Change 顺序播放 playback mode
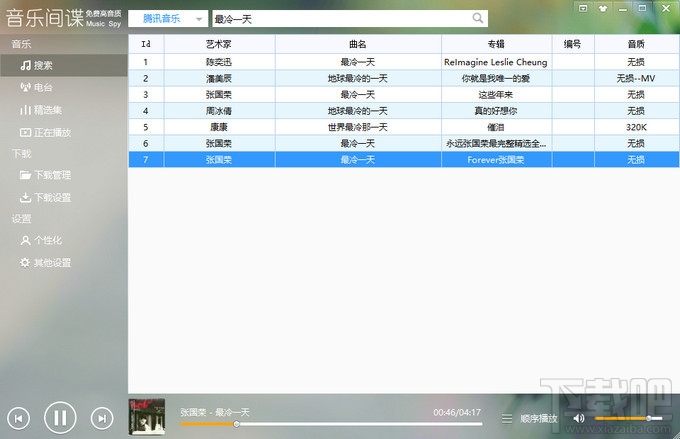The width and height of the screenshot is (680, 439). pos(539,419)
